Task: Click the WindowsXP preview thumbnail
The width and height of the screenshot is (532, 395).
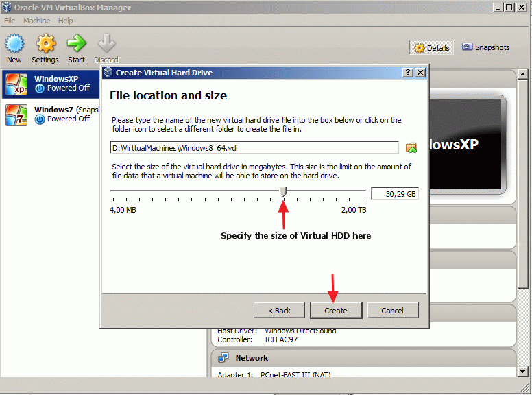Action: (467, 144)
